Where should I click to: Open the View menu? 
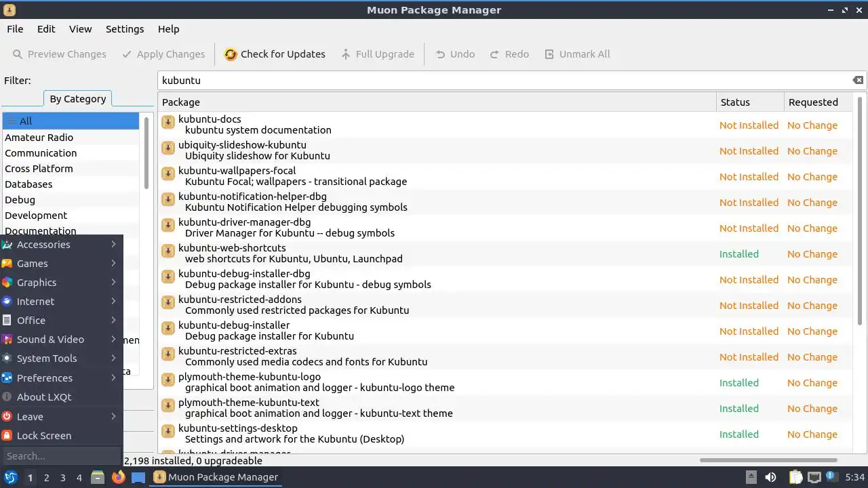[80, 29]
